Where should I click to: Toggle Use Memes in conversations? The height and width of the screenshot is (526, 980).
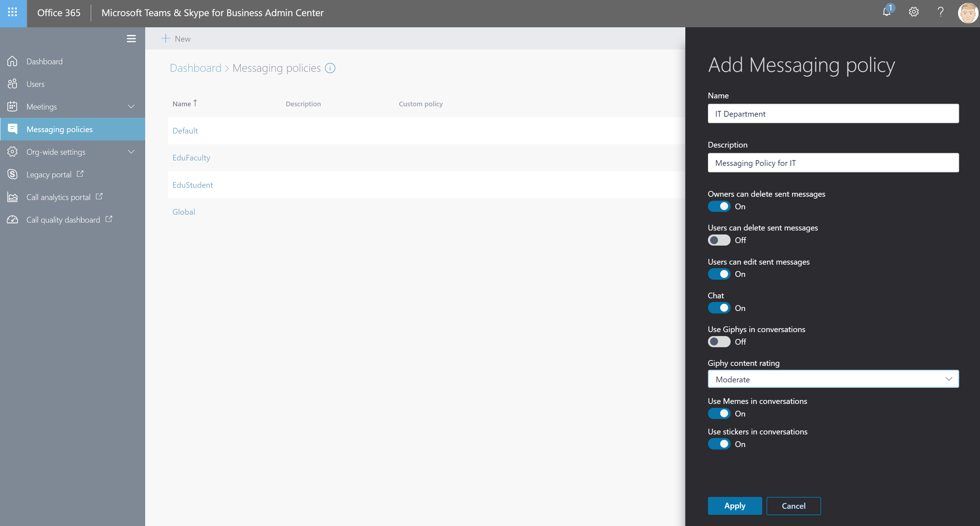click(719, 414)
